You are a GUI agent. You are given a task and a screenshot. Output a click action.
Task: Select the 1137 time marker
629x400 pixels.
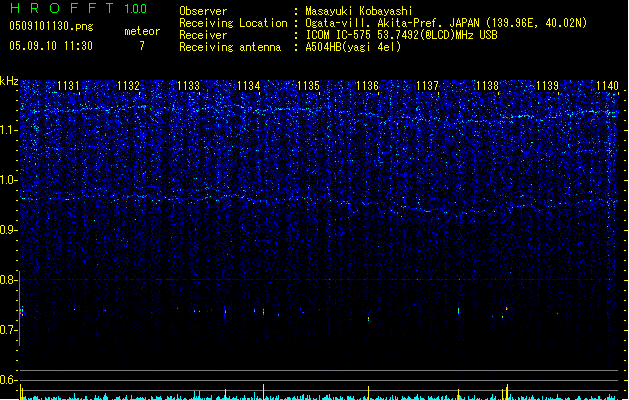pos(427,87)
